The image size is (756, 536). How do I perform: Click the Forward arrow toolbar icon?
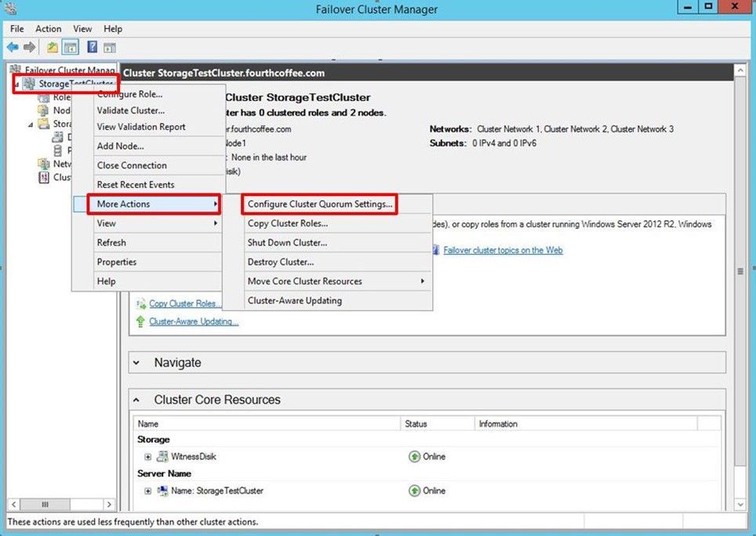30,47
